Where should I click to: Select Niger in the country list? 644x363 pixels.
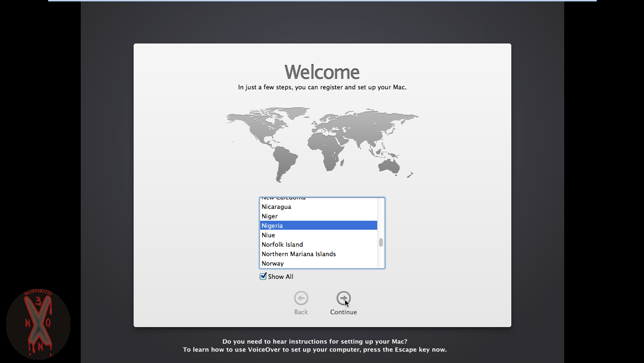pos(319,216)
